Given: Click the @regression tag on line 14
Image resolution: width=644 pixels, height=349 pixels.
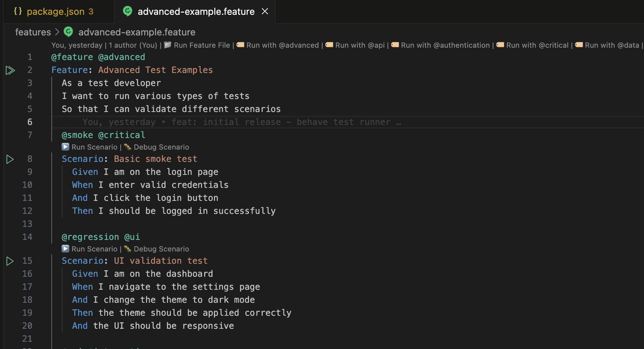Looking at the screenshot, I should (x=90, y=237).
